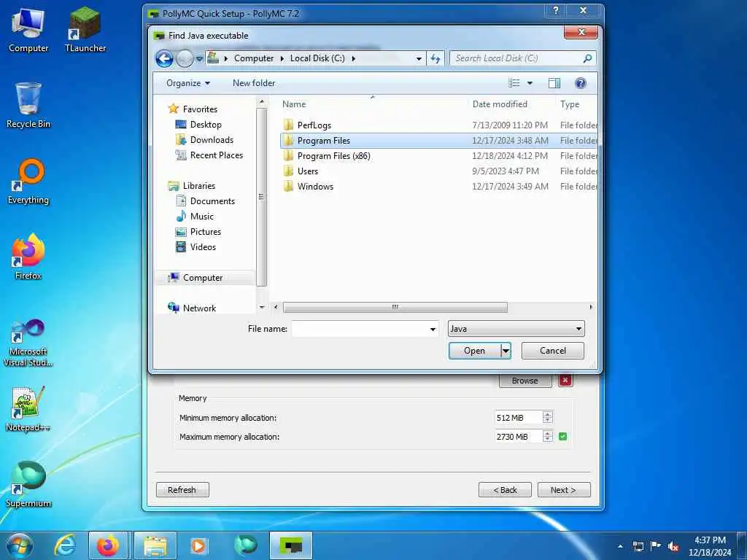This screenshot has height=560, width=747.
Task: Click the 2730 MiB maximum memory field
Action: (x=519, y=437)
